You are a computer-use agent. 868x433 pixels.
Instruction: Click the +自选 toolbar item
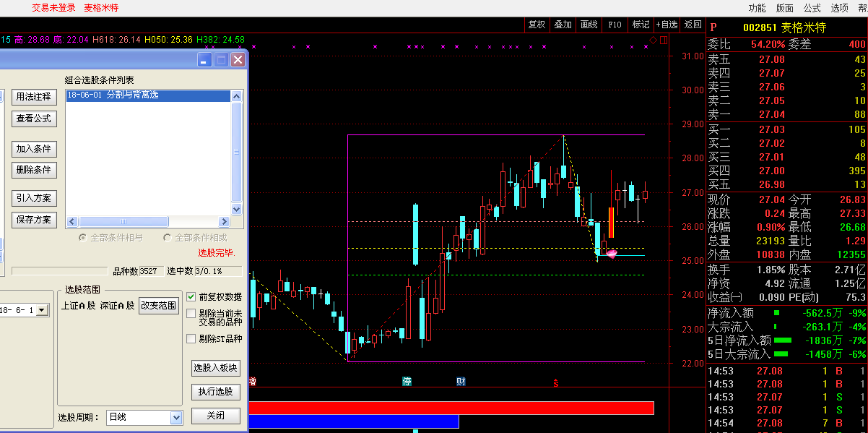tap(667, 25)
